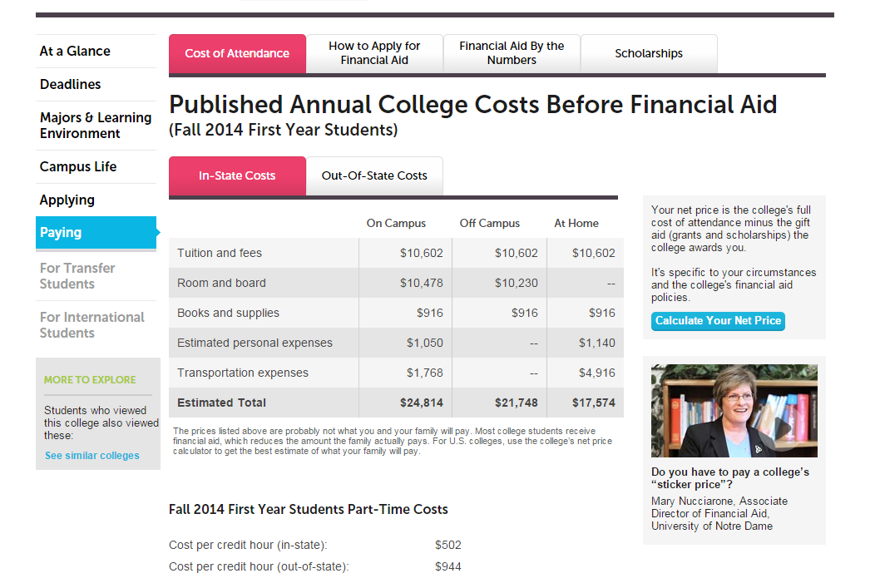This screenshot has width=880, height=588.
Task: Select the In-State Costs tab
Action: (x=237, y=176)
